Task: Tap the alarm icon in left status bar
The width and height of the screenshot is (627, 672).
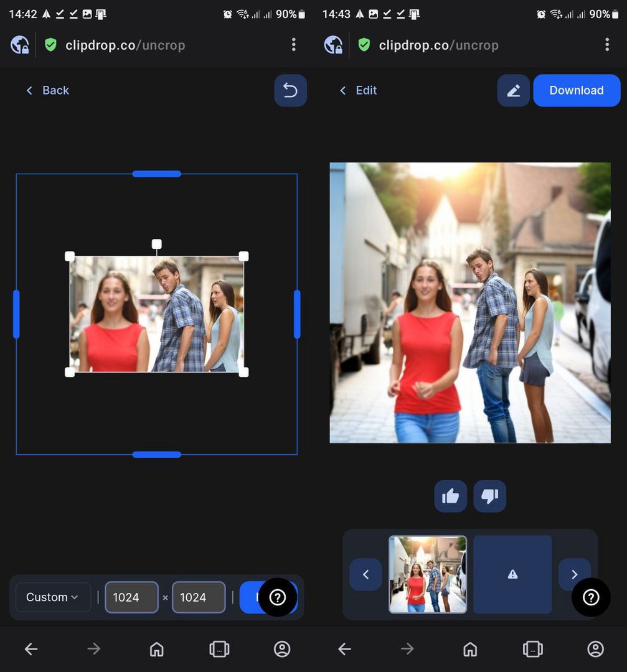Action: coord(227,14)
